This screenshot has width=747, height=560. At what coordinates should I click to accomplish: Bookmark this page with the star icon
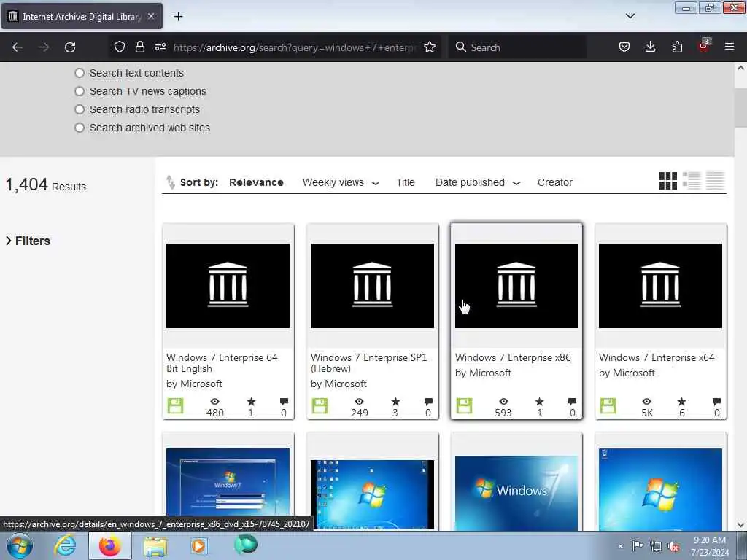coord(430,47)
